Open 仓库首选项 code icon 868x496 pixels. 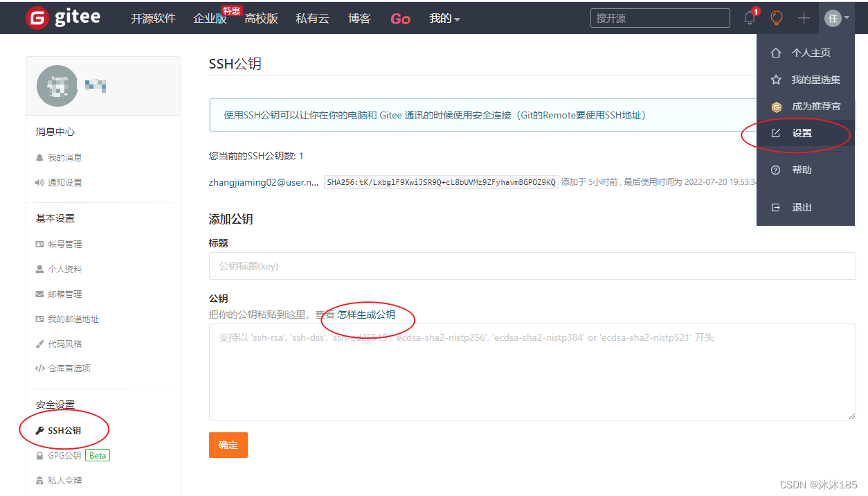click(40, 368)
